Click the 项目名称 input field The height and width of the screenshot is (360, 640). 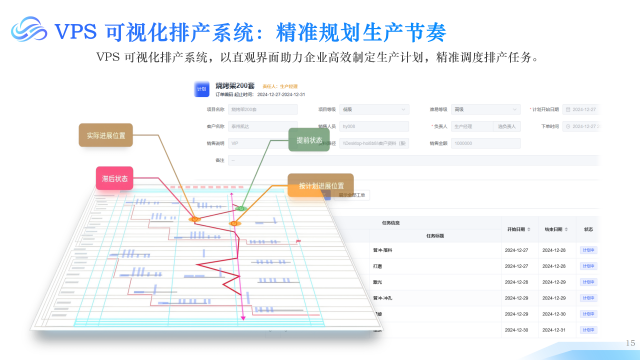(x=263, y=109)
